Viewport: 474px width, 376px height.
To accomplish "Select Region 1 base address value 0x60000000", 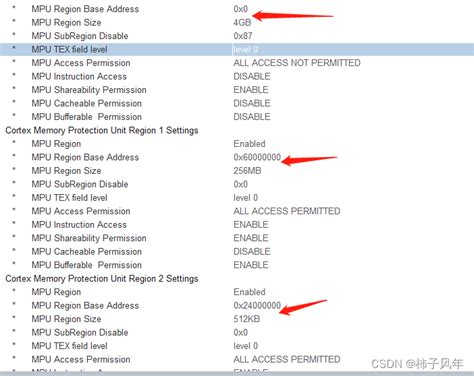I will click(257, 157).
